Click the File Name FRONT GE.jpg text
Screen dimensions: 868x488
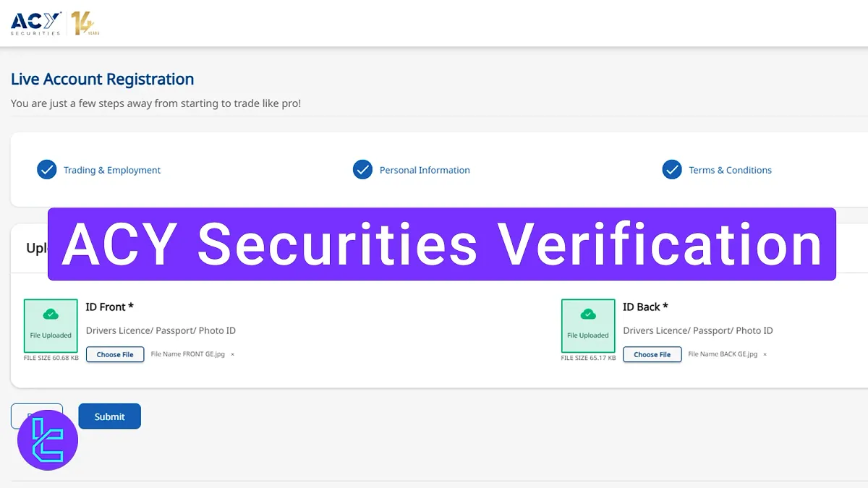tap(189, 354)
